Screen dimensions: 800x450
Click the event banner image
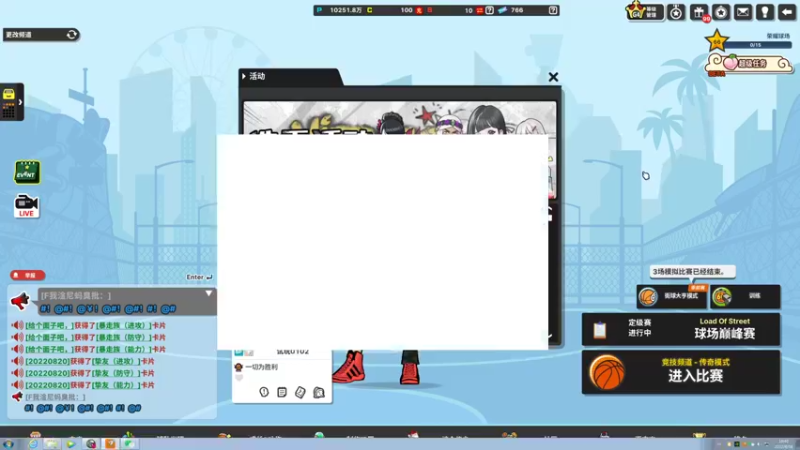coord(399,118)
